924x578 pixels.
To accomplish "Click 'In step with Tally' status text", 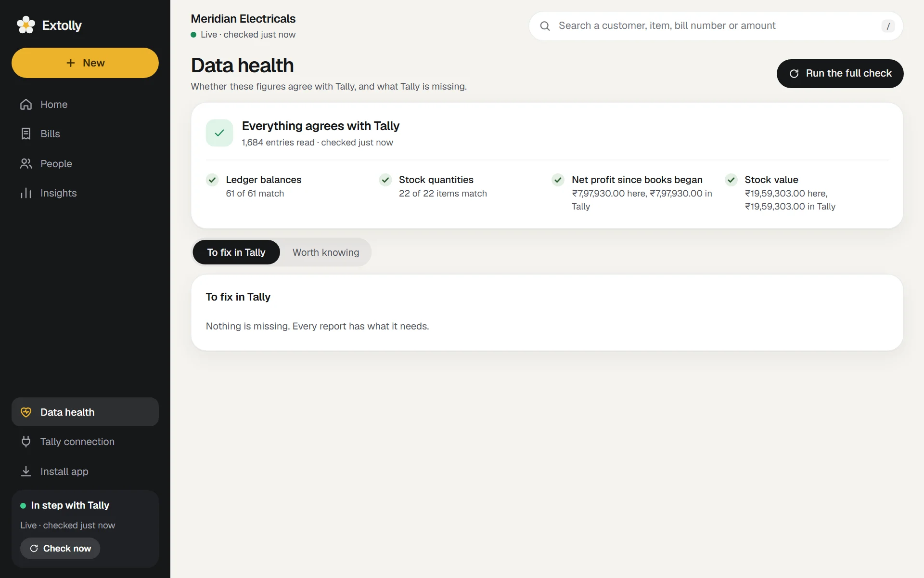I will pyautogui.click(x=70, y=505).
